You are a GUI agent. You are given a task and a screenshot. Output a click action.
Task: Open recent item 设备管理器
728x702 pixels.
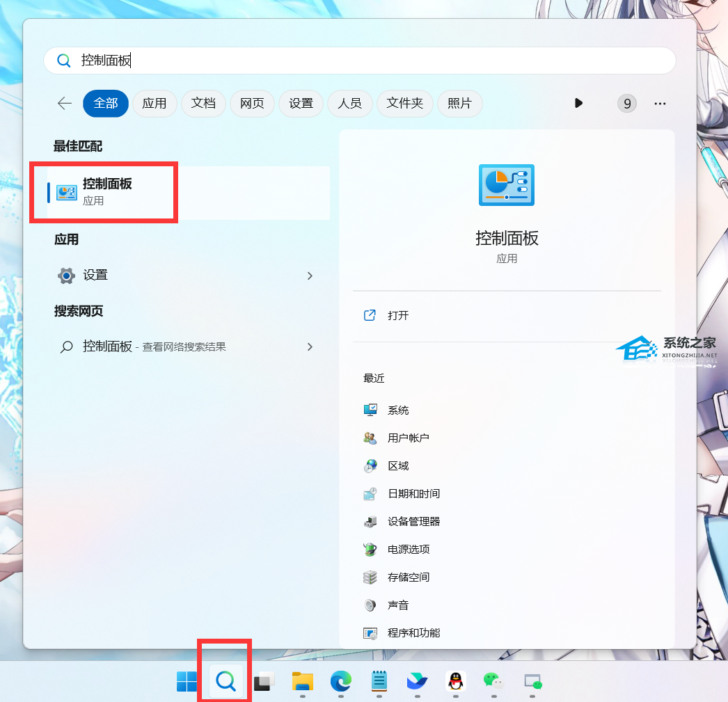point(413,522)
